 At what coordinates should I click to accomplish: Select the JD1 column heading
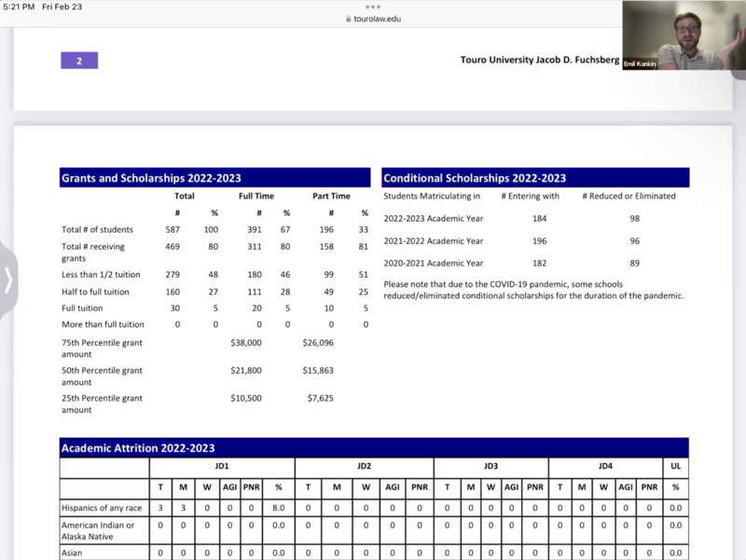click(222, 465)
